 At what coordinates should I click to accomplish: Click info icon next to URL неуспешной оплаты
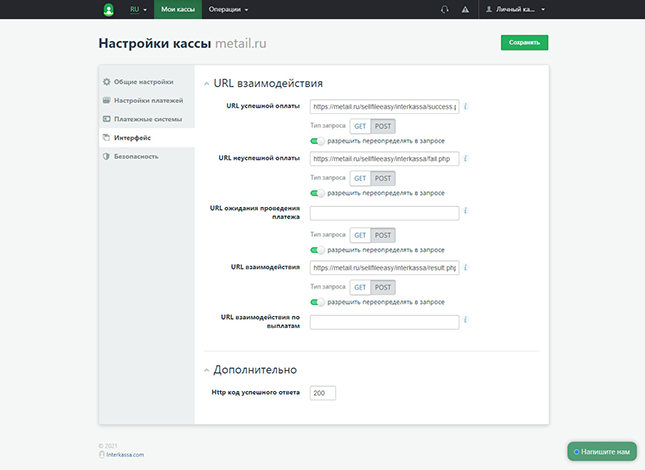(467, 158)
